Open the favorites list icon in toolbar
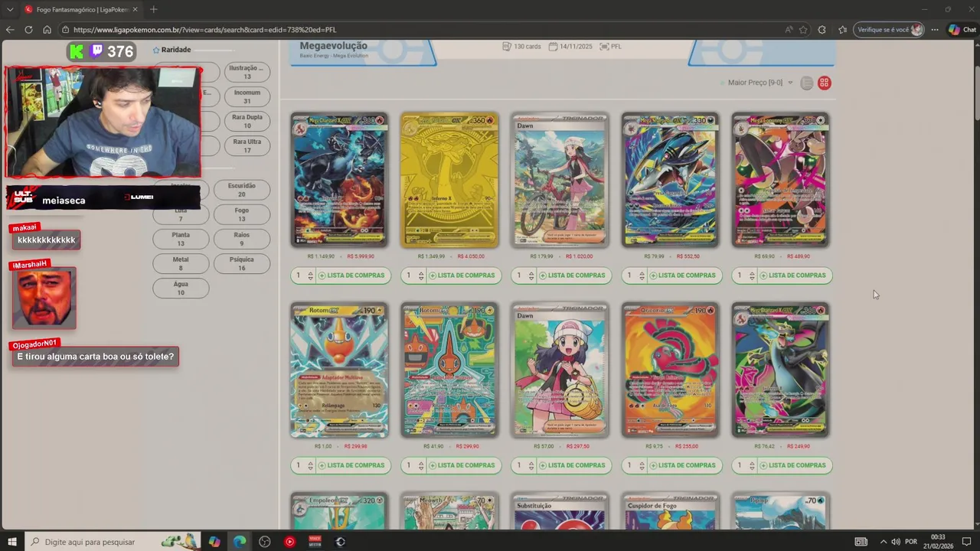 [x=842, y=30]
